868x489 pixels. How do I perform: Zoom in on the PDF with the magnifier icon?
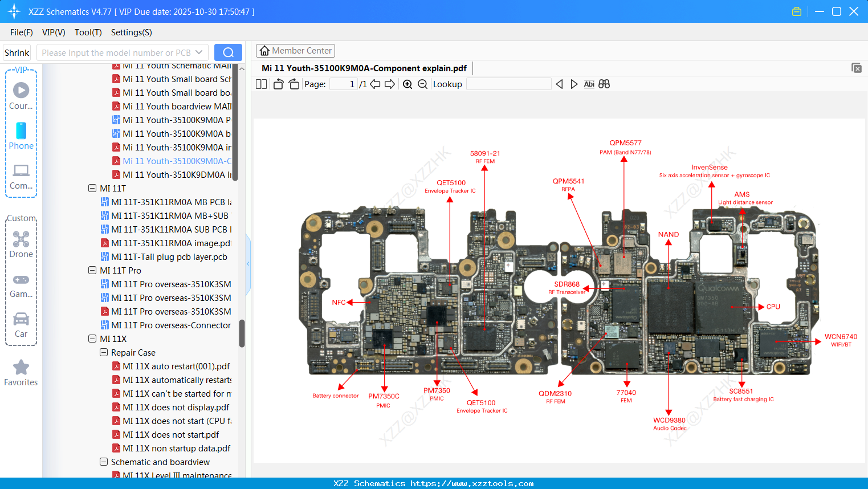407,84
